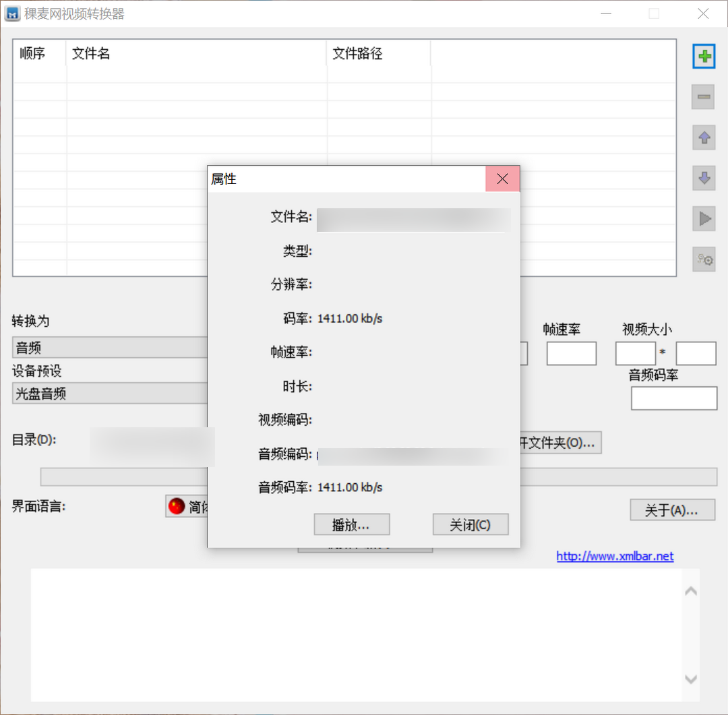Visit the xmlbar.net website link
Viewport: 728px width, 715px height.
point(614,556)
